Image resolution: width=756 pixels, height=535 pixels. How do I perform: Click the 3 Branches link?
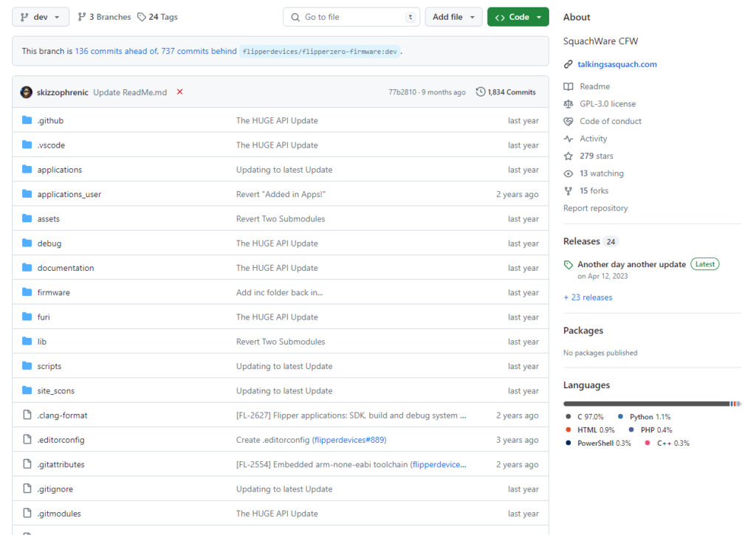(104, 17)
